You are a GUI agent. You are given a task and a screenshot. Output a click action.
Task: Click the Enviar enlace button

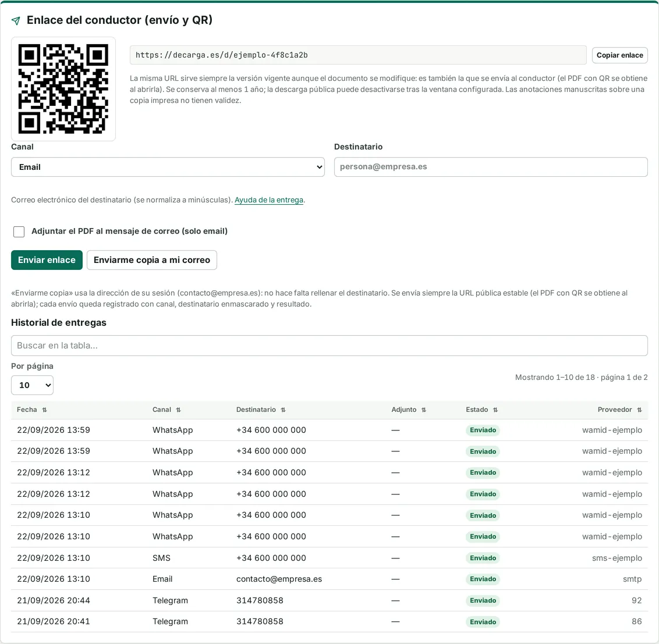[47, 260]
